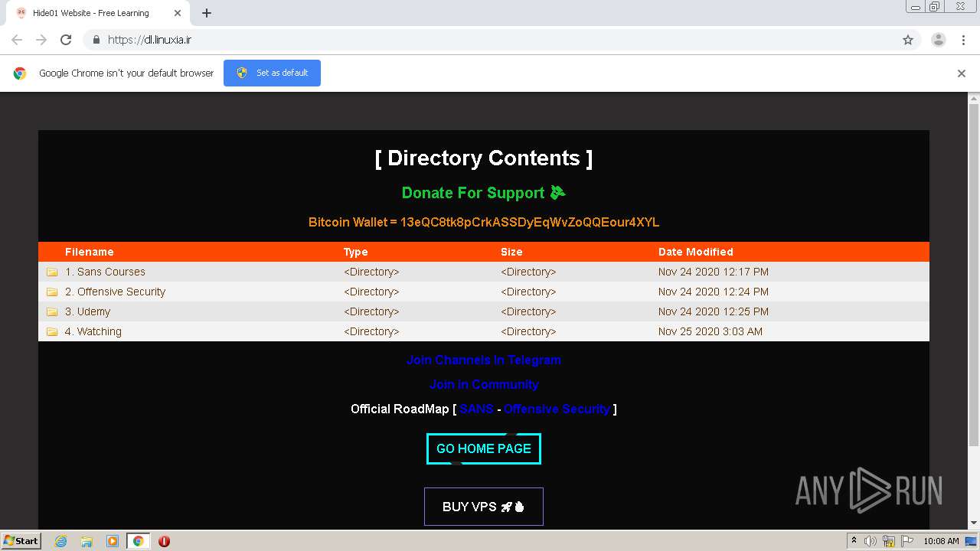
Task: Click the GO HOME PAGE button
Action: click(483, 448)
